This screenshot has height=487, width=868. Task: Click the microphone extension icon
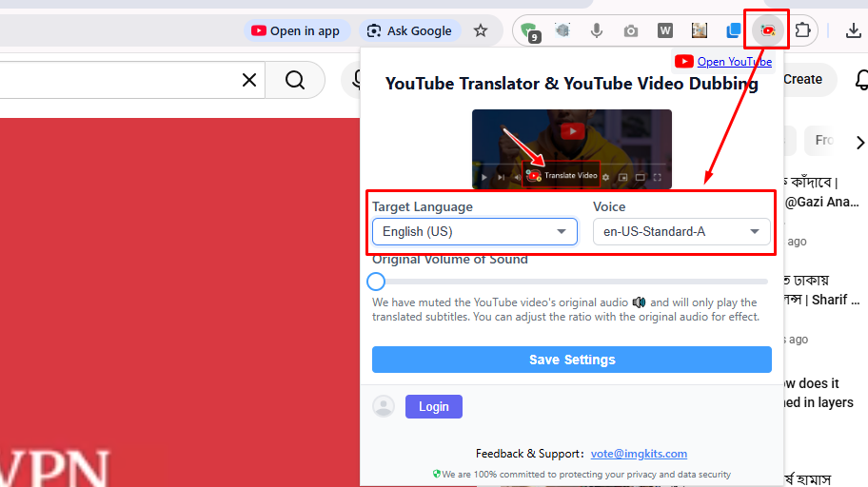click(x=596, y=31)
